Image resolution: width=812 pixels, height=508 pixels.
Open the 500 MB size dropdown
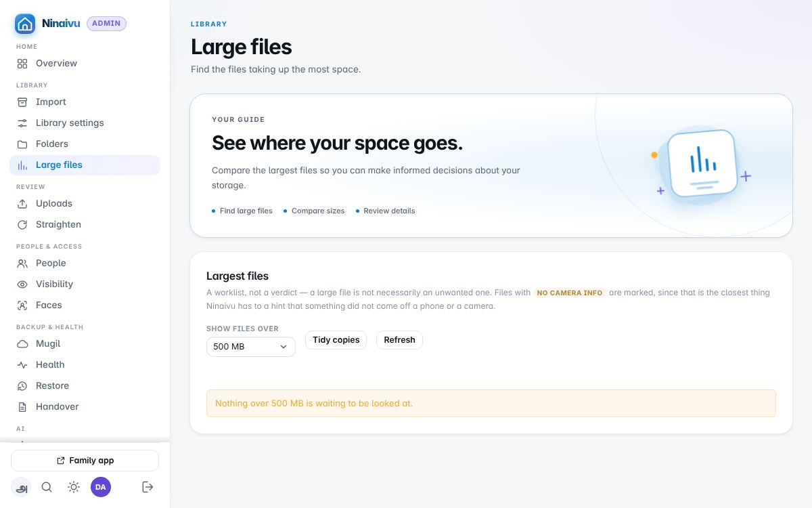point(251,347)
